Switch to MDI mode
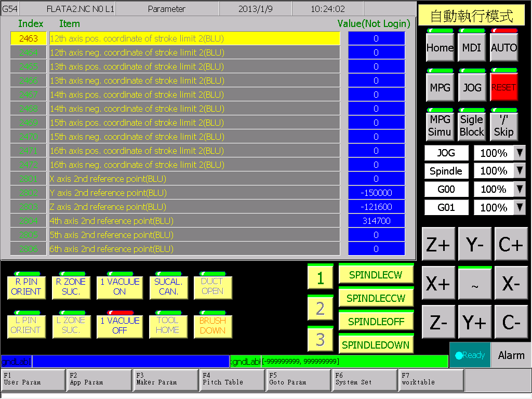This screenshot has height=399, width=532. pos(472,47)
